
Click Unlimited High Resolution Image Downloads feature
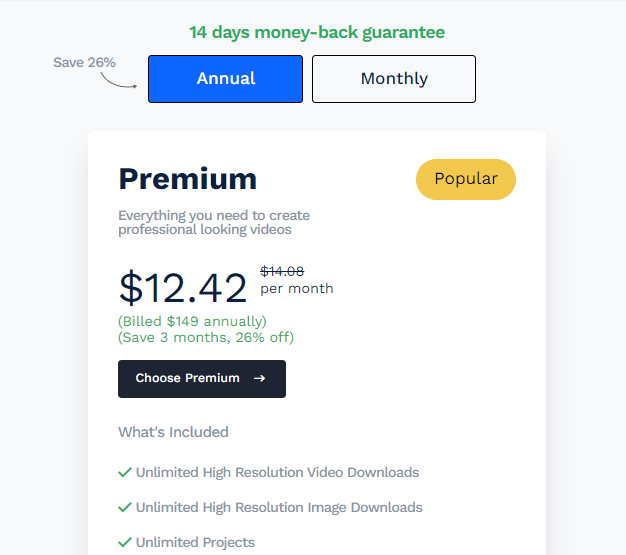pos(279,507)
